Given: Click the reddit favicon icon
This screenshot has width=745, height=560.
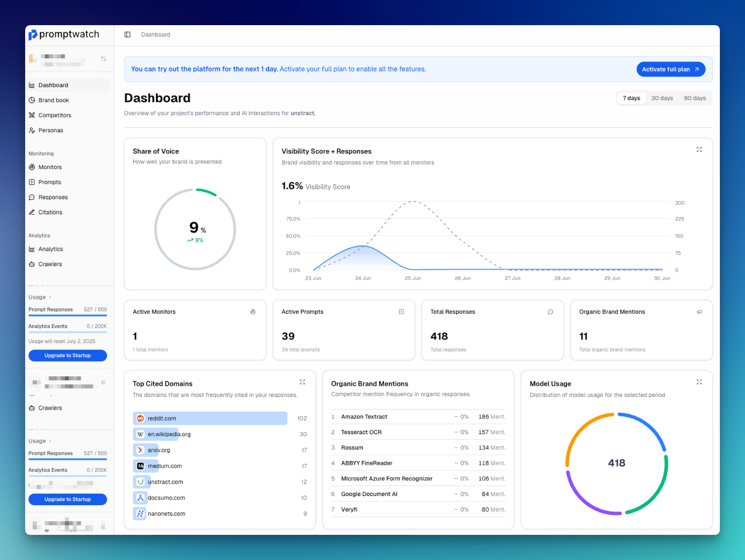Looking at the screenshot, I should (x=140, y=419).
